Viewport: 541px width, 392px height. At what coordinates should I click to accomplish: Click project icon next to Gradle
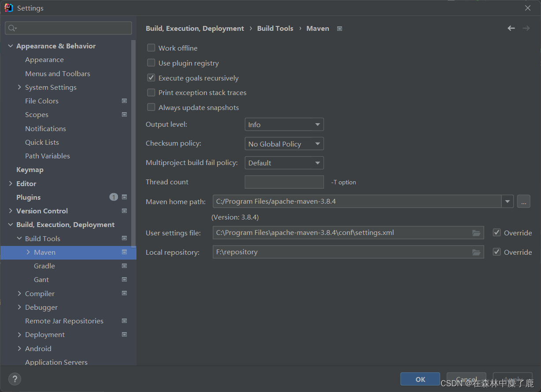pos(124,266)
